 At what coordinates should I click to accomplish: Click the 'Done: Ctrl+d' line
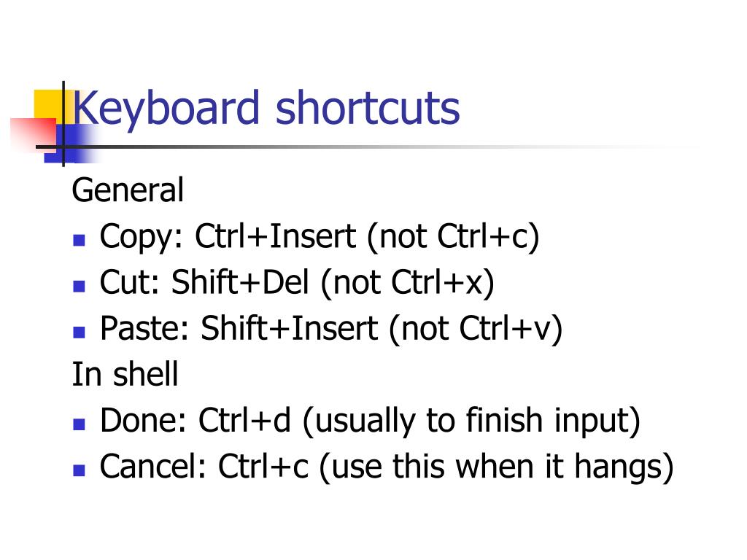(370, 421)
